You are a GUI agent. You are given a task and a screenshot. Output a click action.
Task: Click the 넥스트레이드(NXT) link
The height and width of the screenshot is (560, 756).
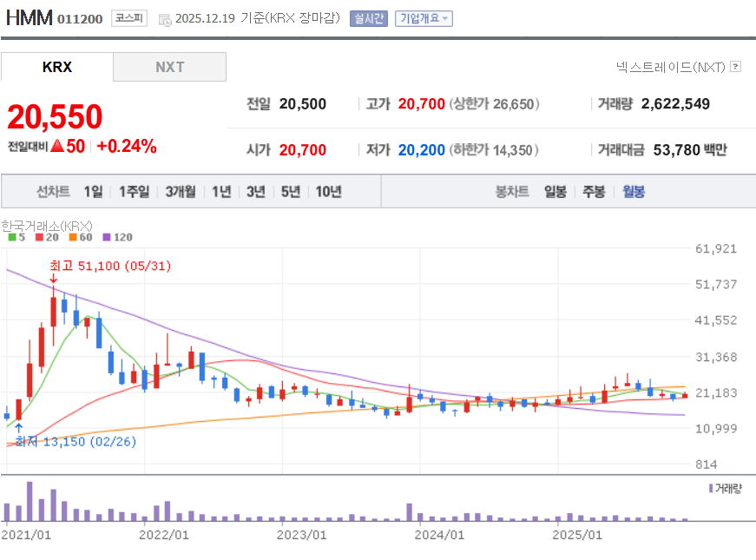tap(671, 67)
